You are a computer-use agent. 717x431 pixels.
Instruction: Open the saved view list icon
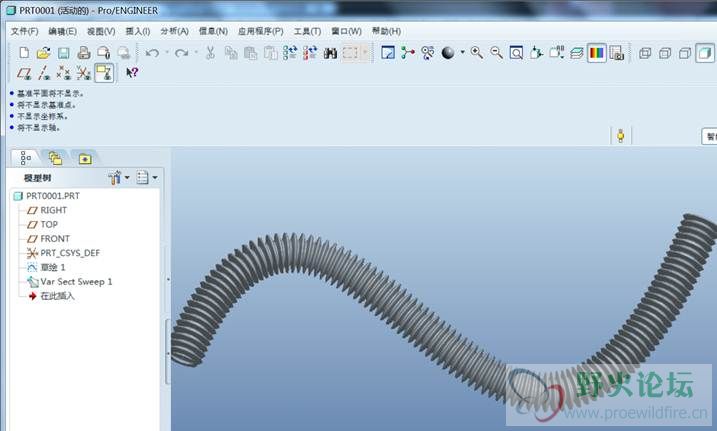pyautogui.click(x=556, y=53)
